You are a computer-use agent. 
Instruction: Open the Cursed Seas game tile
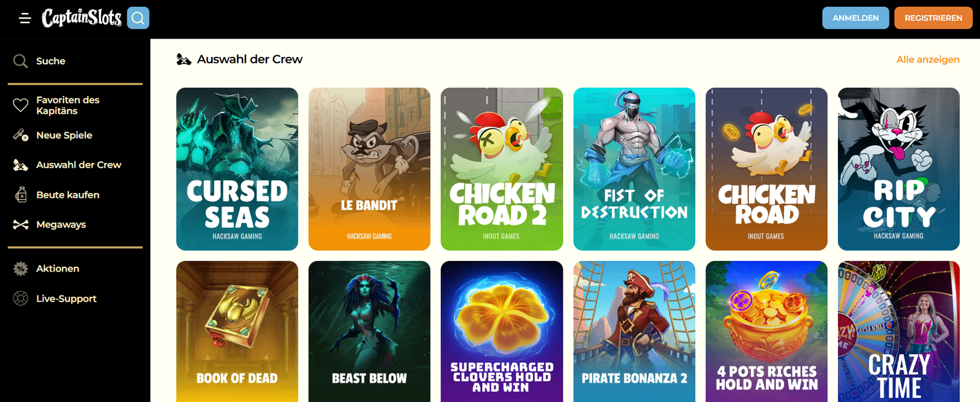(x=237, y=169)
